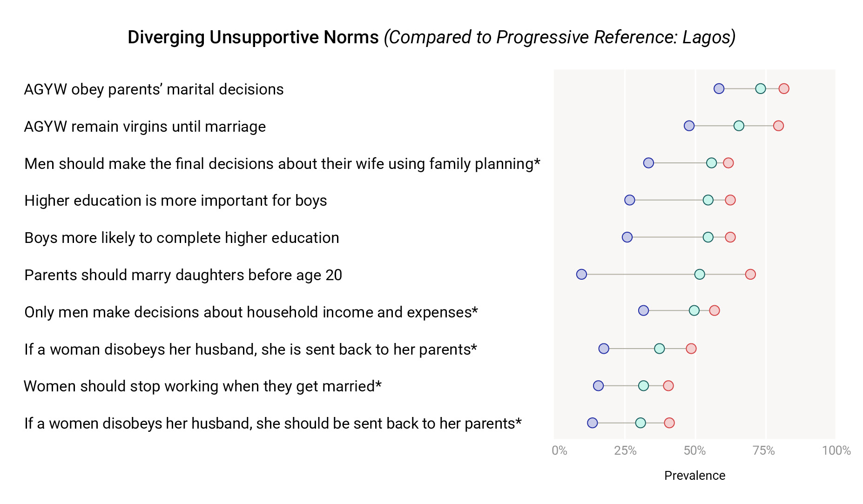Click the blue dot for AGYW obey parents' marital decisions

click(x=719, y=88)
